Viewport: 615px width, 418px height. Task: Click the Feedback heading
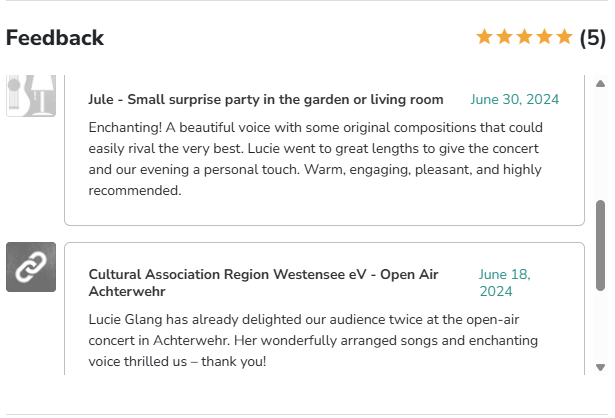click(x=55, y=38)
